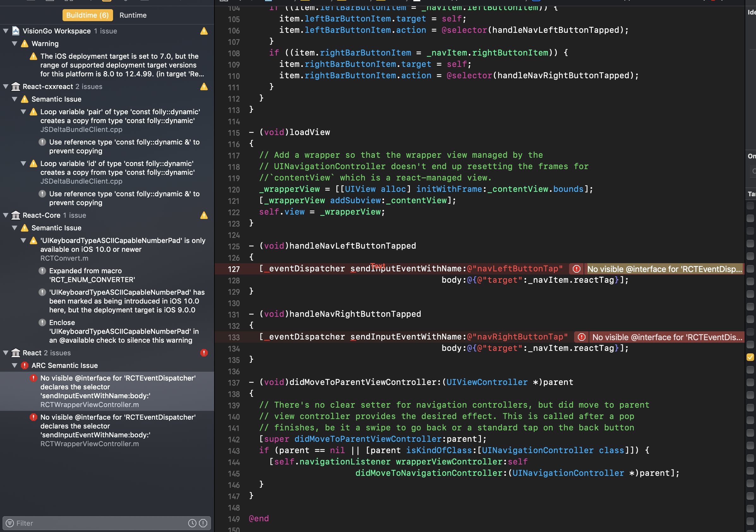Image resolution: width=756 pixels, height=532 pixels.
Task: Click the VisionGo Workspace document icon
Action: [x=15, y=31]
